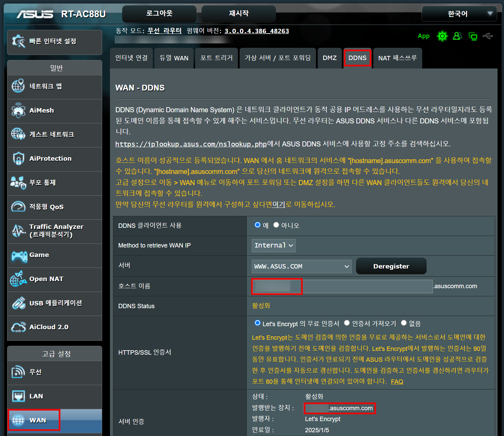
Task: Open the quick internet setup icon
Action: click(x=19, y=41)
